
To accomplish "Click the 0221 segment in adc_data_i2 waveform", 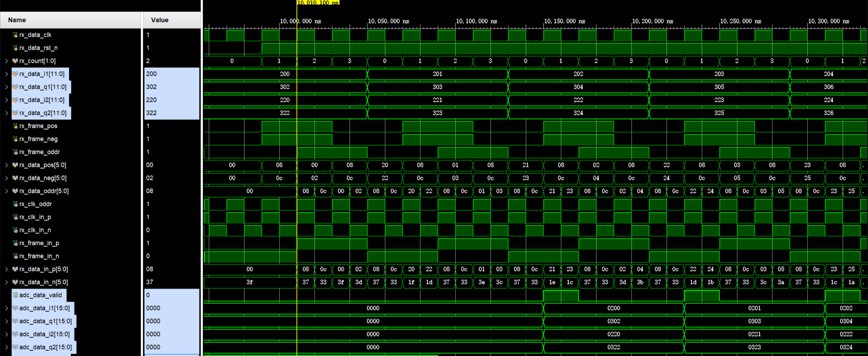I will pyautogui.click(x=754, y=334).
